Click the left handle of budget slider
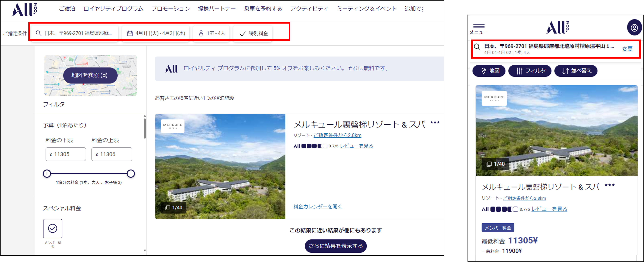Image resolution: width=644 pixels, height=262 pixels. click(47, 174)
